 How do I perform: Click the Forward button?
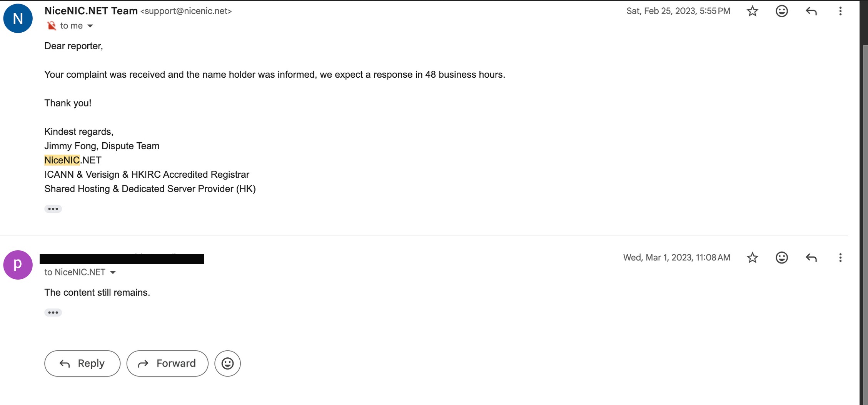click(167, 363)
